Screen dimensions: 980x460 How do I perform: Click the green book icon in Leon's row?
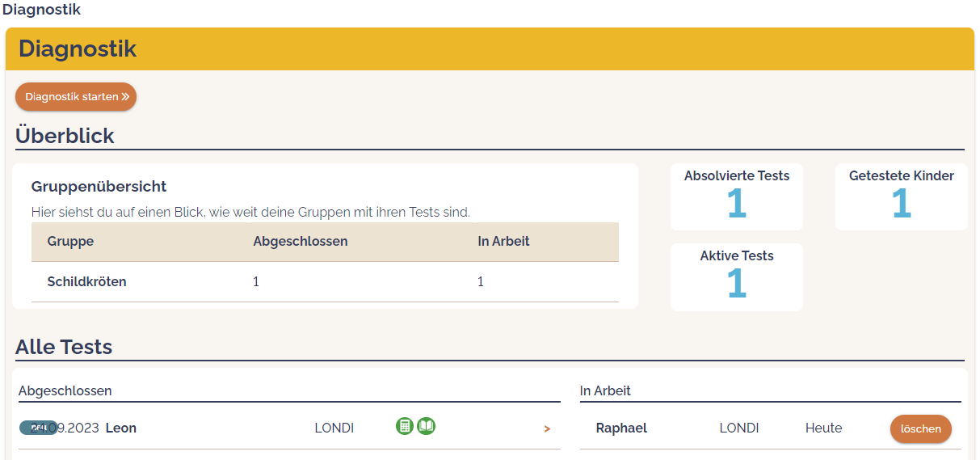tap(427, 426)
